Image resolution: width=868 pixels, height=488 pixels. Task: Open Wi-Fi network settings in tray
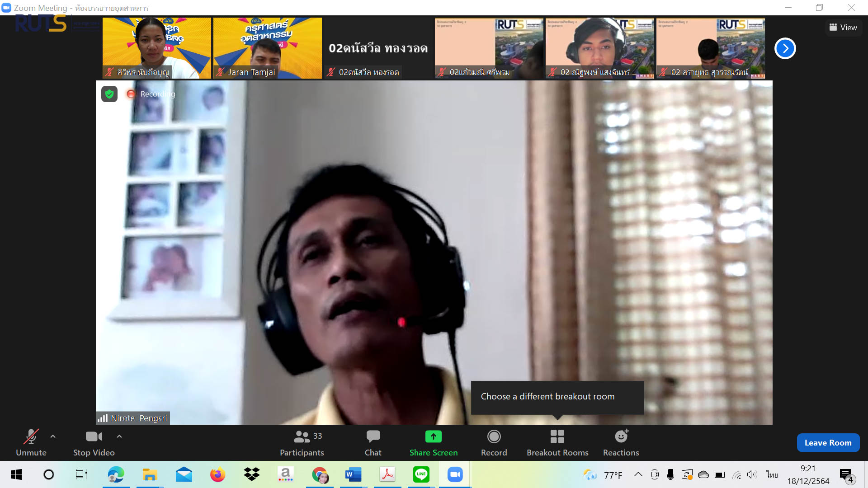pyautogui.click(x=736, y=474)
